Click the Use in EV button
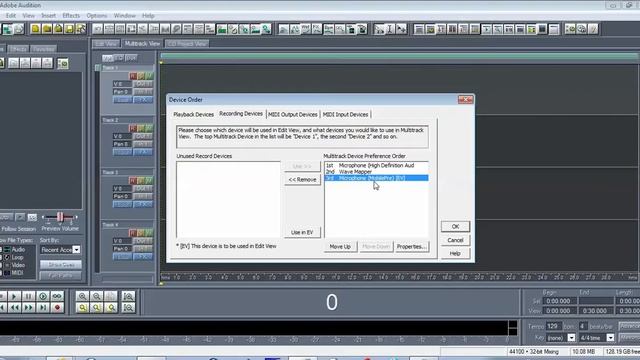This screenshot has width=640, height=360. (302, 232)
